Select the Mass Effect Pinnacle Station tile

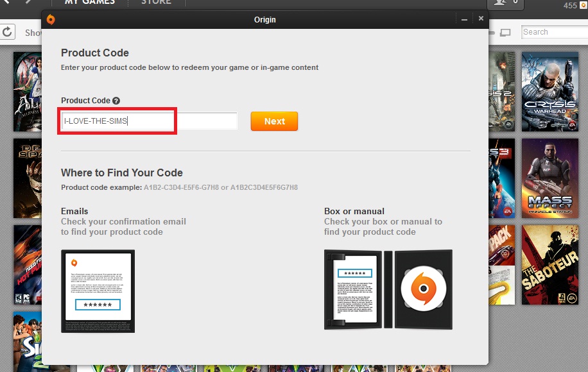pos(549,178)
